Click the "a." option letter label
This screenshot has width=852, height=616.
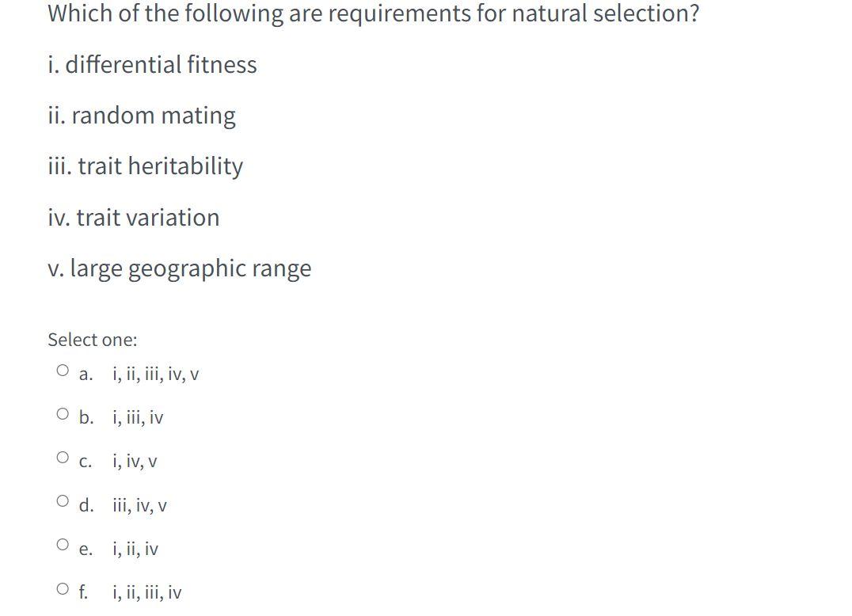pyautogui.click(x=86, y=375)
